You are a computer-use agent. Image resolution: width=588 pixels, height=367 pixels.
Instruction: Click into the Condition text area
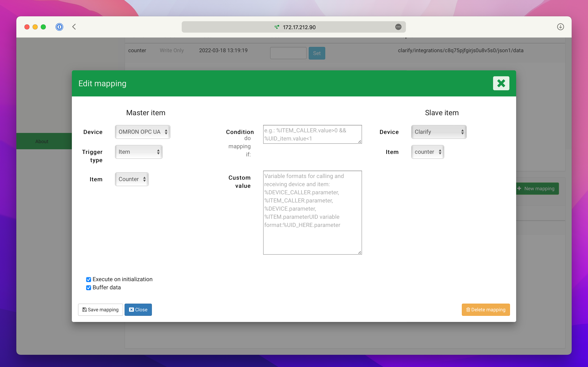tap(312, 134)
